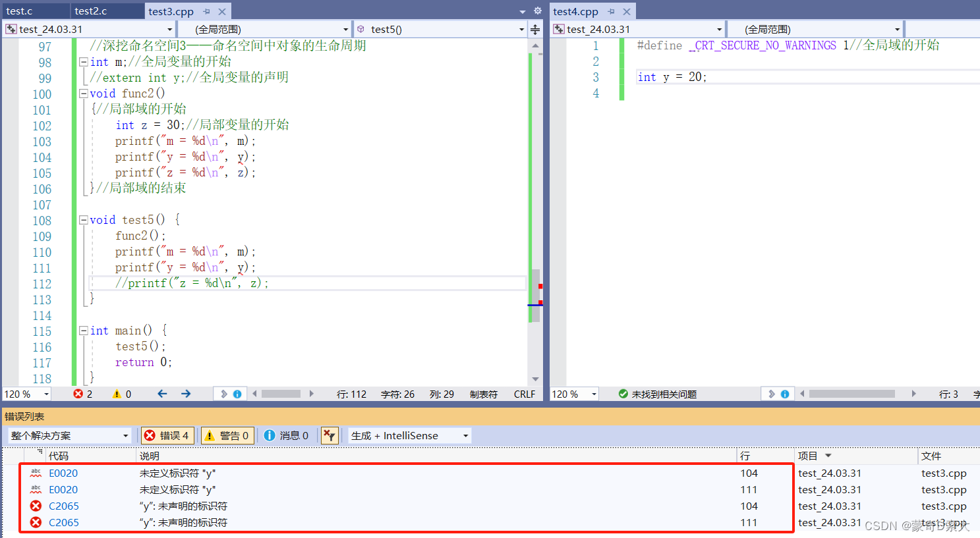Click red error icon of C2065 line 111 row
Image resolution: width=980 pixels, height=538 pixels.
[36, 522]
